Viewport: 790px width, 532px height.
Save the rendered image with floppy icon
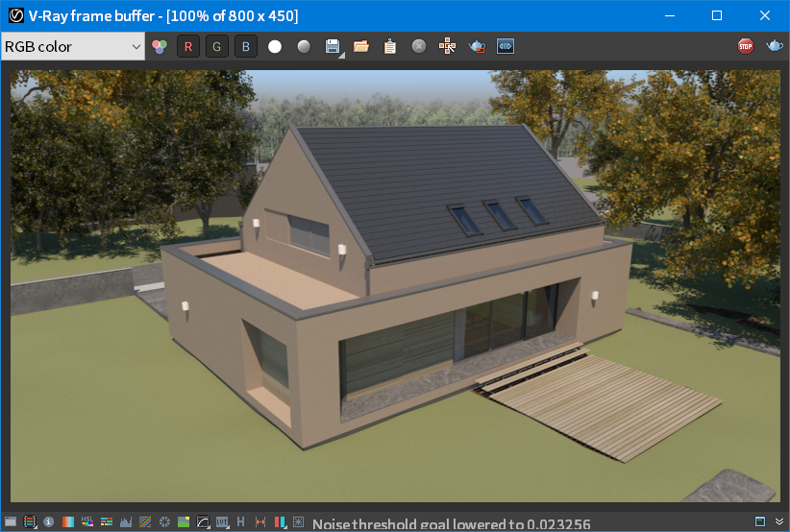coord(333,47)
